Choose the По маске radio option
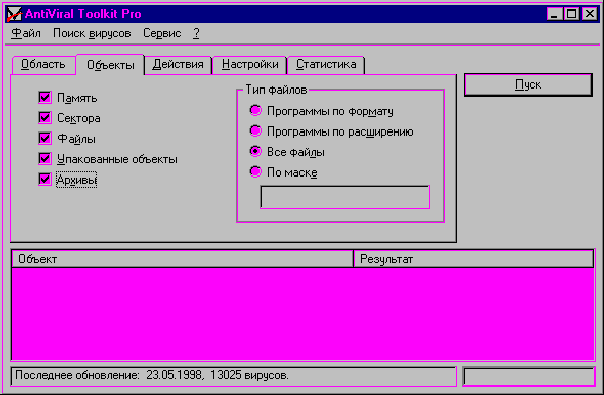The width and height of the screenshot is (604, 395). tap(255, 171)
